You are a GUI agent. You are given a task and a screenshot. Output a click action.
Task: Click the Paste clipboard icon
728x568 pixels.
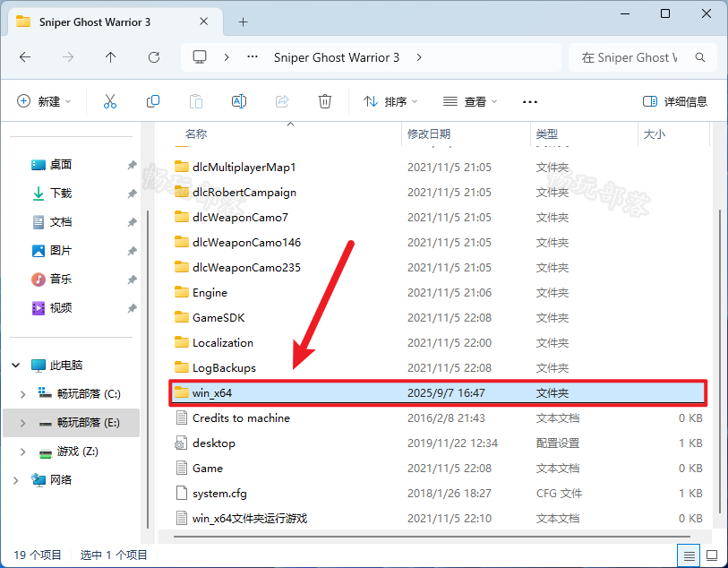[196, 101]
